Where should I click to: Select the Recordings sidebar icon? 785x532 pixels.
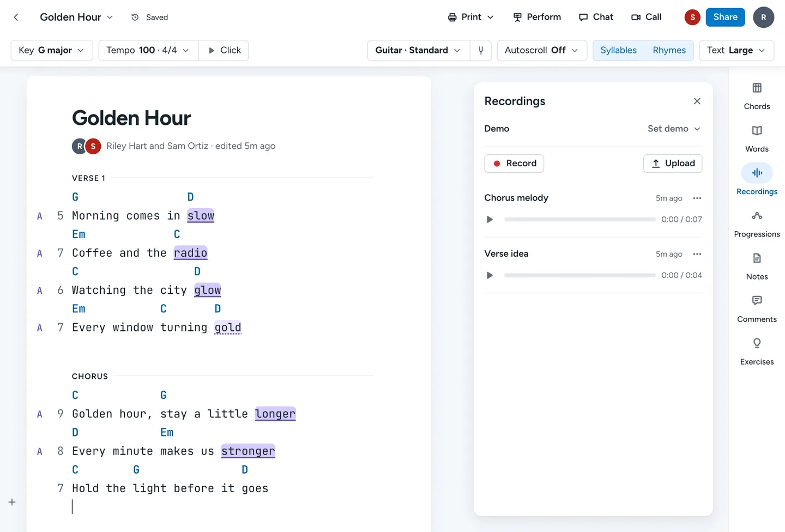click(x=757, y=173)
